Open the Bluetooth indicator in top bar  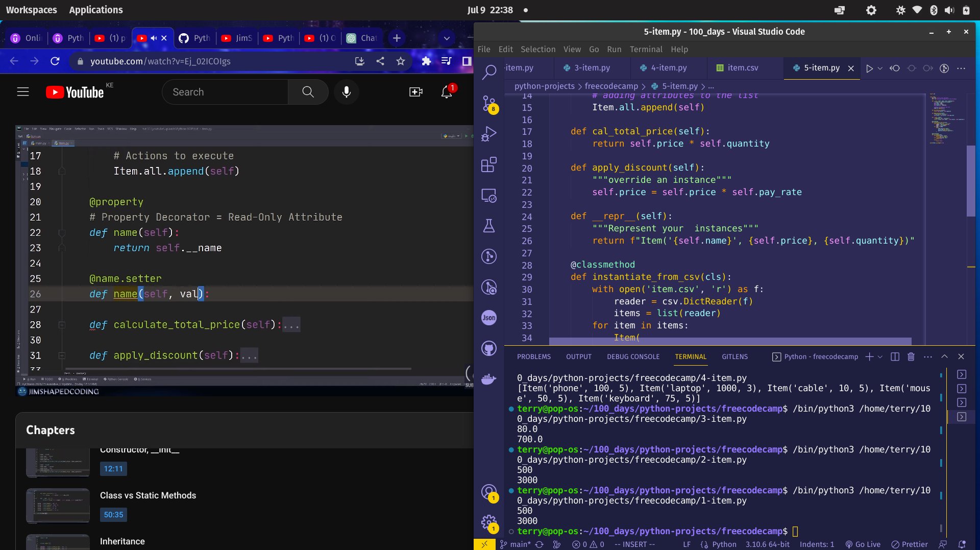(x=934, y=10)
